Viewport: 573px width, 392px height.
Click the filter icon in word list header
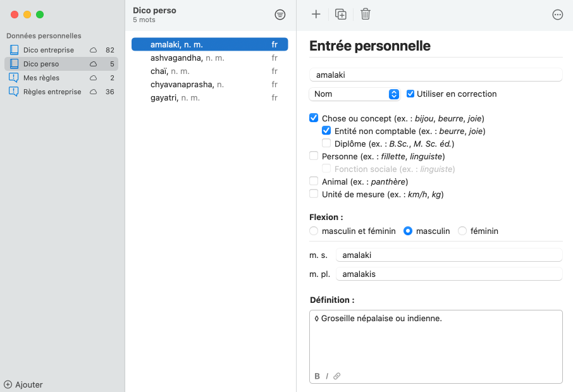tap(280, 15)
